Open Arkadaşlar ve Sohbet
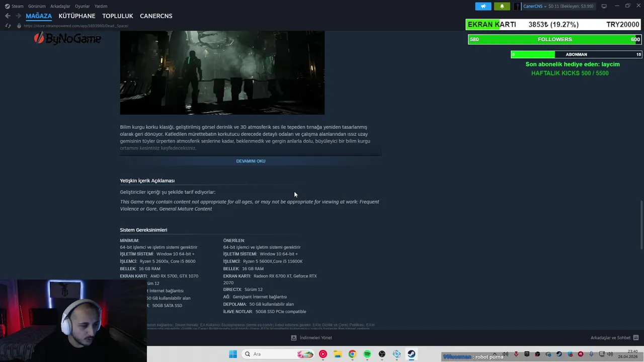The width and height of the screenshot is (644, 362). pos(610,338)
